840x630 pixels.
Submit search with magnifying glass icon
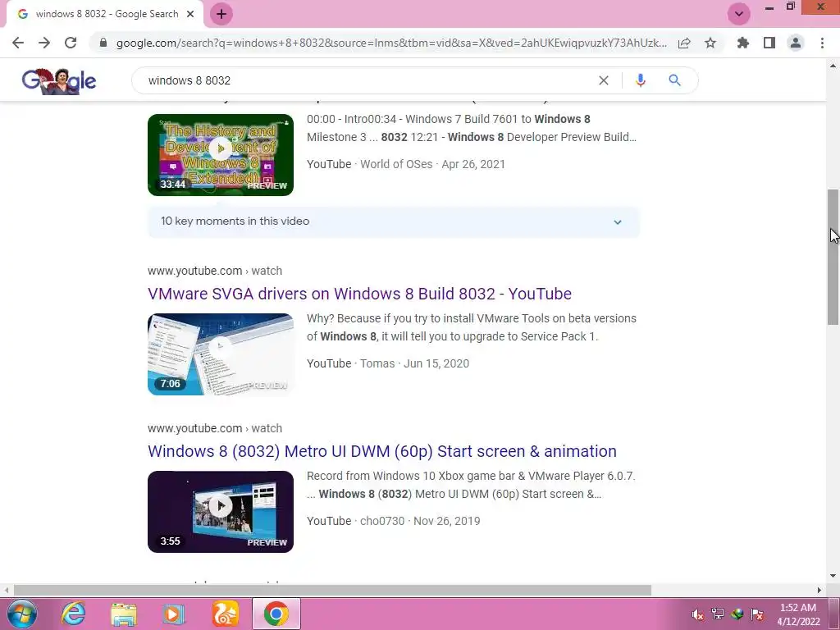(x=674, y=80)
